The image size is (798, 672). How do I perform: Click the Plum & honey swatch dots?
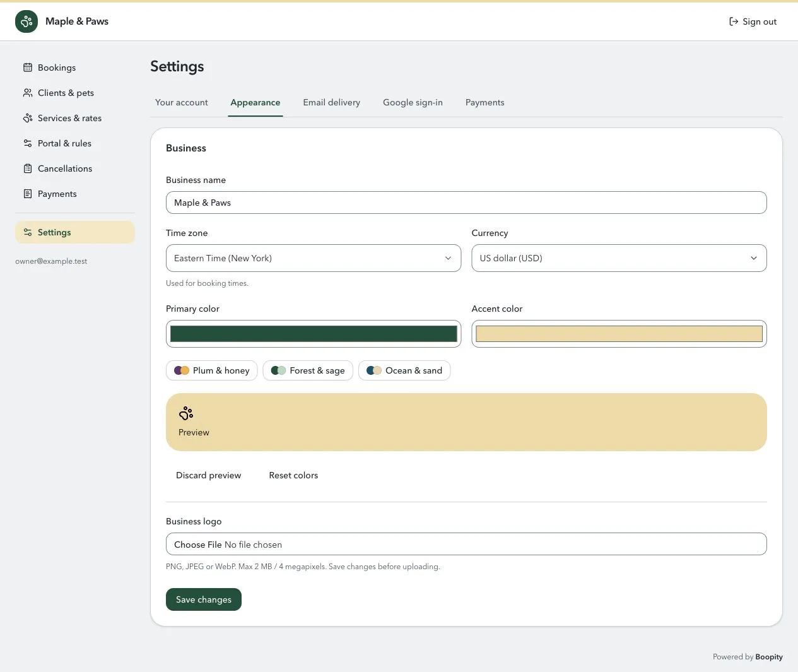point(182,370)
